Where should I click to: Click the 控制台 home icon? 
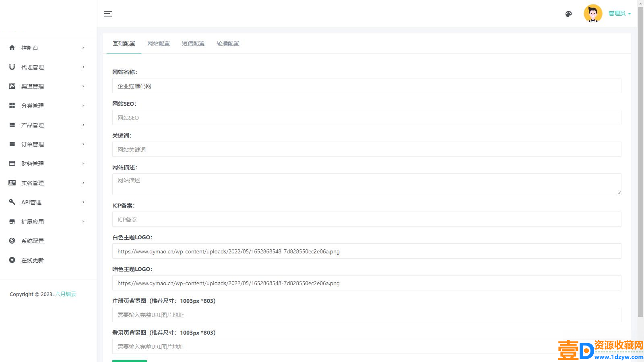pyautogui.click(x=12, y=47)
